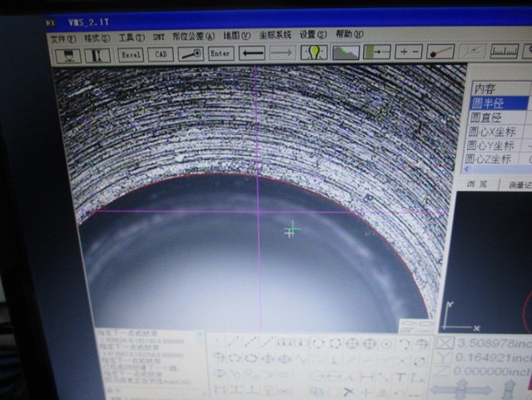Click the vertical Z move arrow control
The height and width of the screenshot is (400, 532).
point(509,390)
